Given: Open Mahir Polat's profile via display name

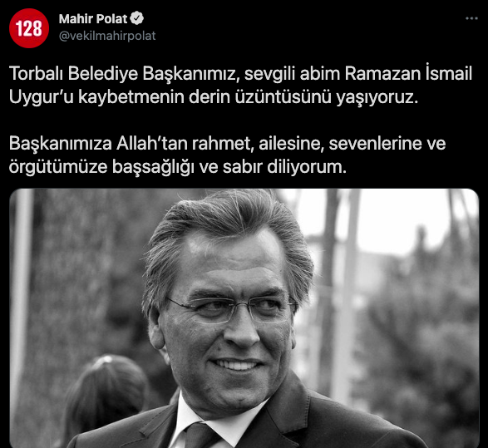Looking at the screenshot, I should pyautogui.click(x=93, y=19).
